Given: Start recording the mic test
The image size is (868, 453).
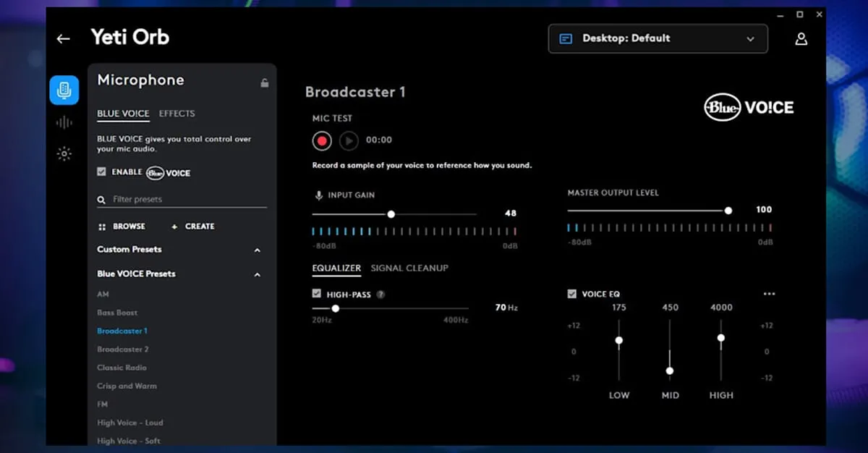Looking at the screenshot, I should (322, 140).
